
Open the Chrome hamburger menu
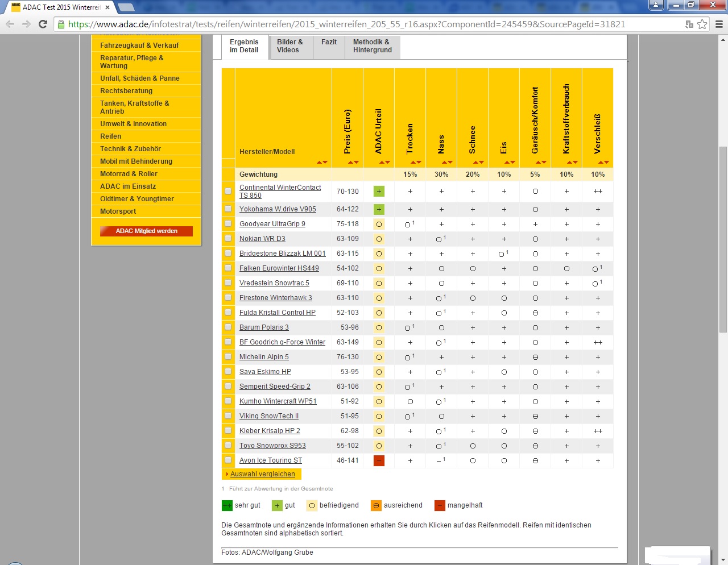click(719, 24)
